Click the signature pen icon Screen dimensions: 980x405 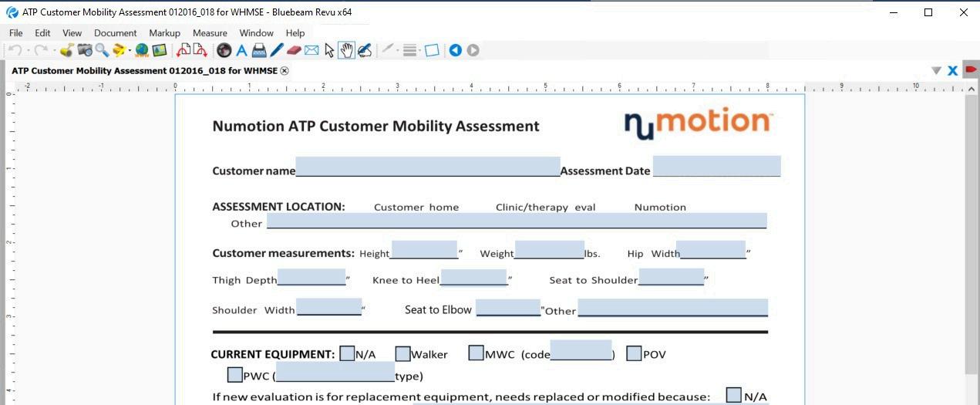[x=365, y=50]
